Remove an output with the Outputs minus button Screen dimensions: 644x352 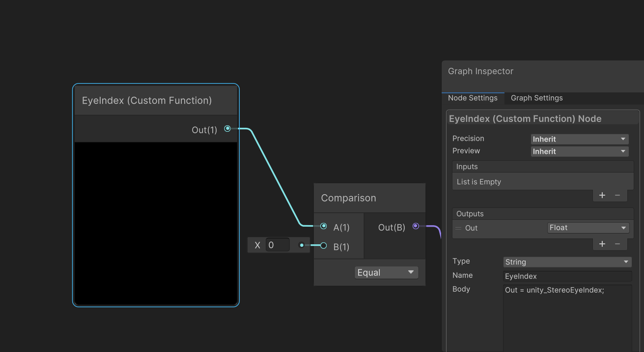617,244
